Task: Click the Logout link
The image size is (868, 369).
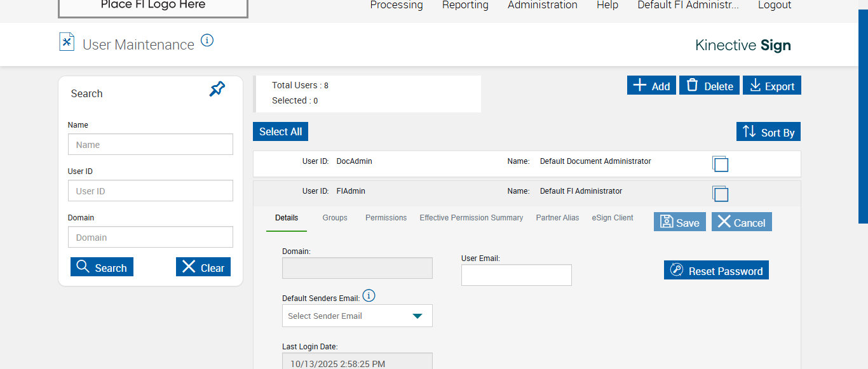Action: point(774,5)
